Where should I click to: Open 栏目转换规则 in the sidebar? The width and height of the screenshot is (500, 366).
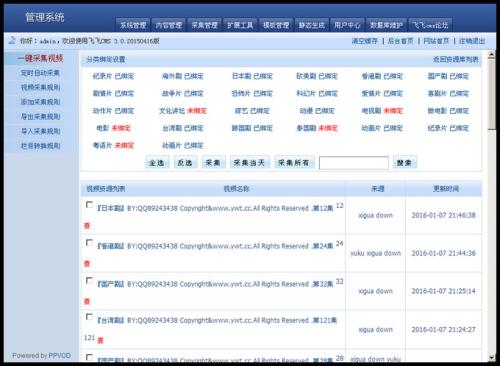(x=40, y=146)
